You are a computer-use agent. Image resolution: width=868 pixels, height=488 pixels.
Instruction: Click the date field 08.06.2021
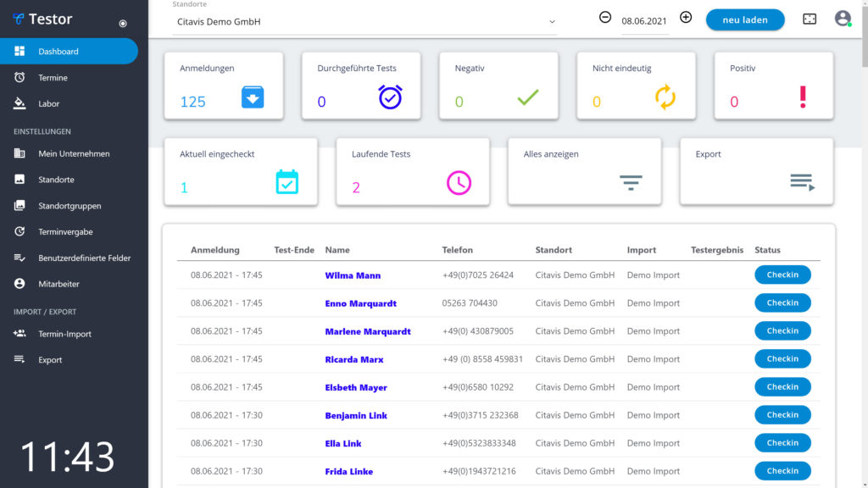pyautogui.click(x=644, y=21)
